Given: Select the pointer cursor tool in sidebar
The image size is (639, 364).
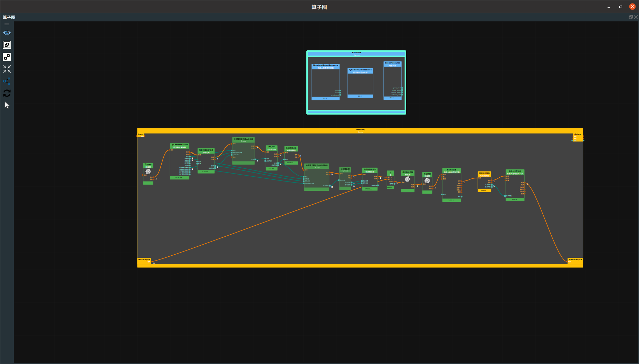Looking at the screenshot, I should [7, 105].
